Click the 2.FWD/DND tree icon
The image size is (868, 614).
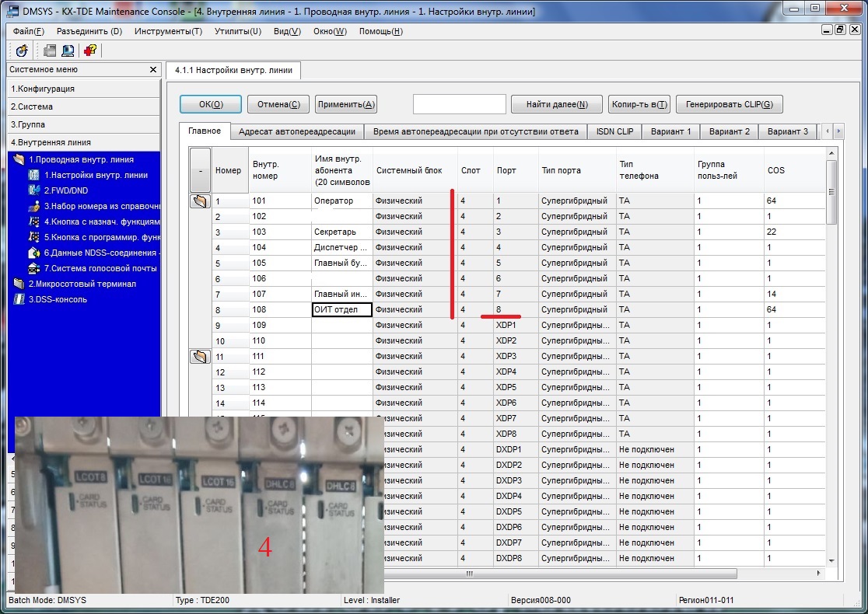(33, 190)
